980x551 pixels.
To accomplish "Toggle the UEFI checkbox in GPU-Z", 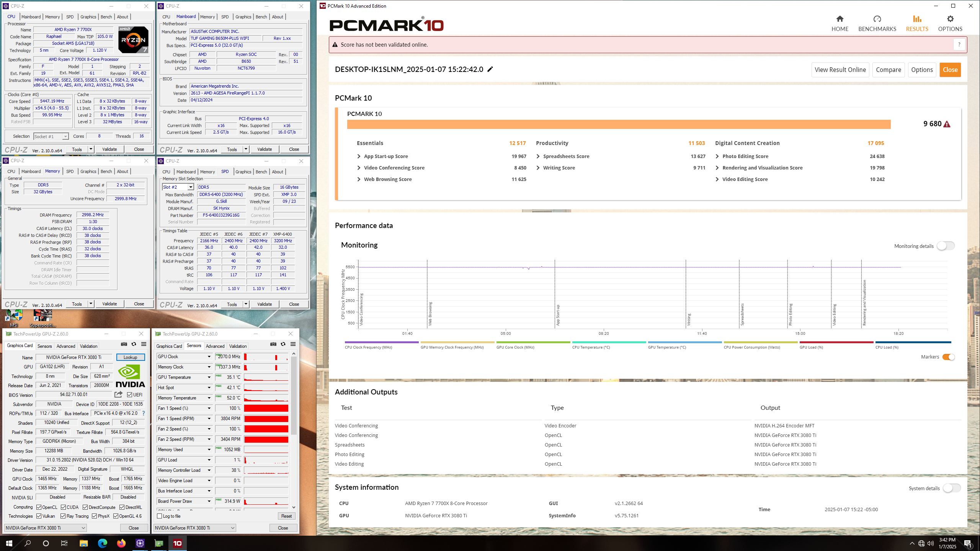I will pyautogui.click(x=130, y=395).
